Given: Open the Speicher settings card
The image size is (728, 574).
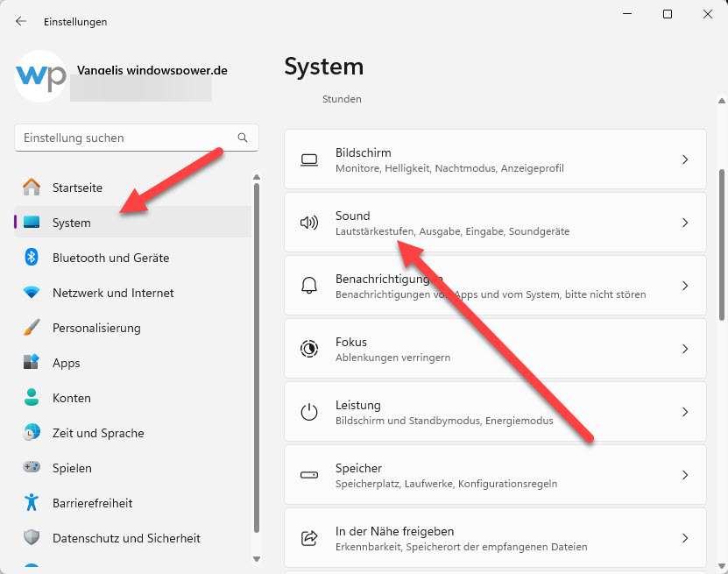Looking at the screenshot, I should 495,475.
